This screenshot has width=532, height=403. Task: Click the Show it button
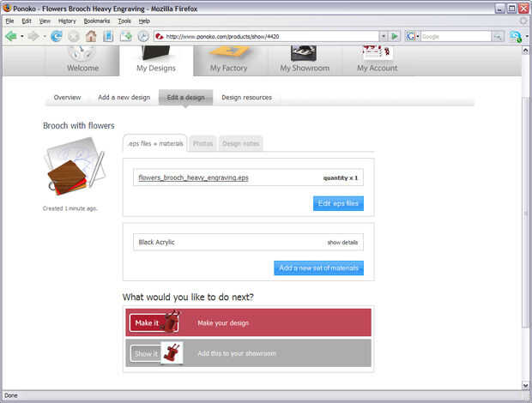click(146, 354)
